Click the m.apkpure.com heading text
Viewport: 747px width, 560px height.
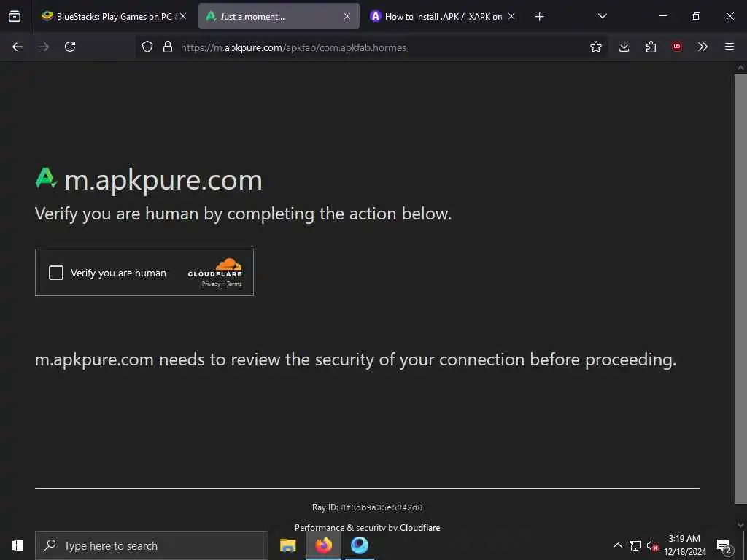click(x=163, y=181)
